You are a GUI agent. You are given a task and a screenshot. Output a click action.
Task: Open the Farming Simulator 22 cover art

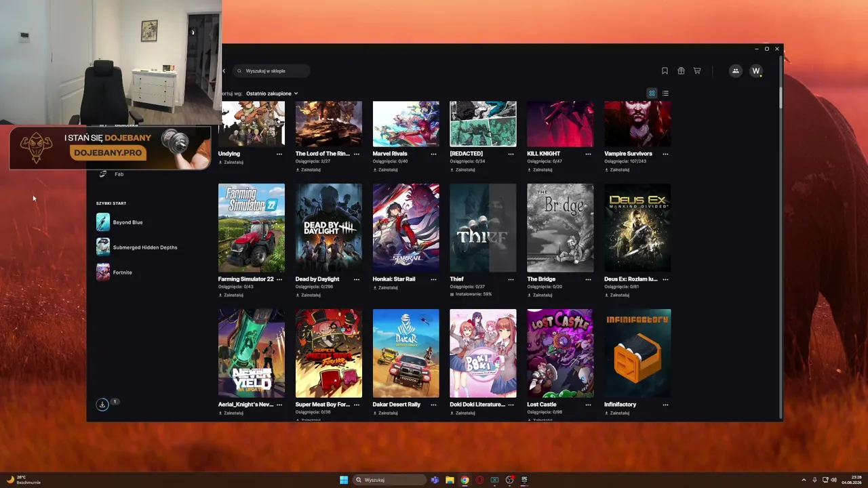tap(252, 228)
